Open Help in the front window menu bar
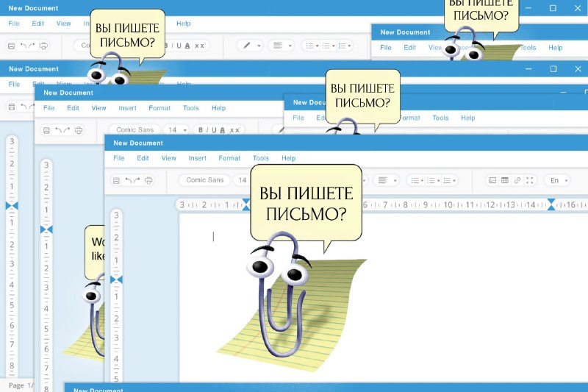 (x=288, y=158)
